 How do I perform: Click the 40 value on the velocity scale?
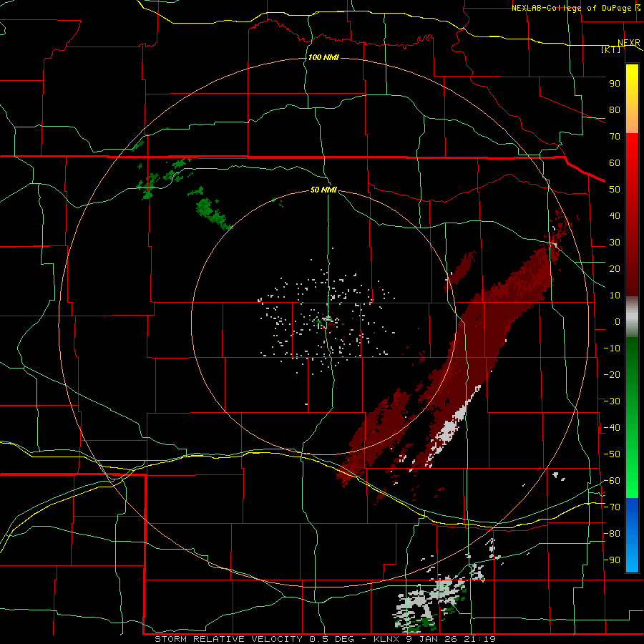click(x=615, y=215)
